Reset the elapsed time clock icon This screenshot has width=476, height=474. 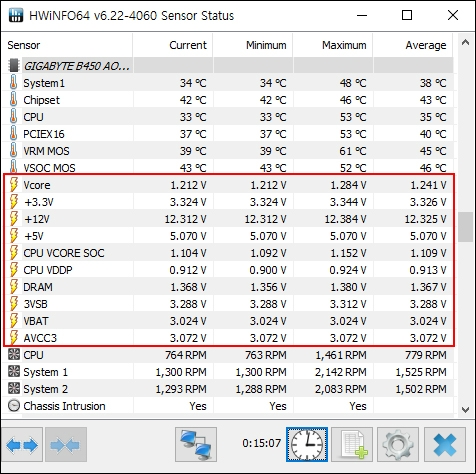coord(307,445)
